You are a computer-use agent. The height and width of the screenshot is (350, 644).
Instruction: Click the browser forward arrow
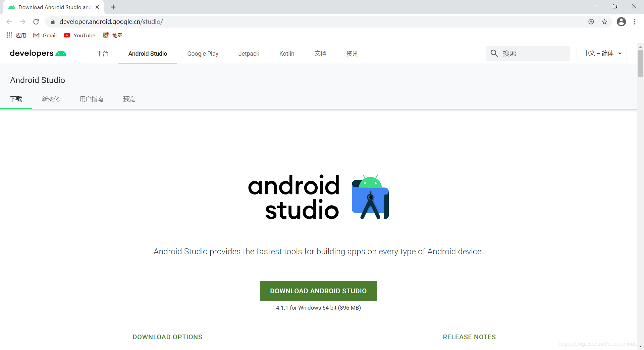[x=23, y=22]
